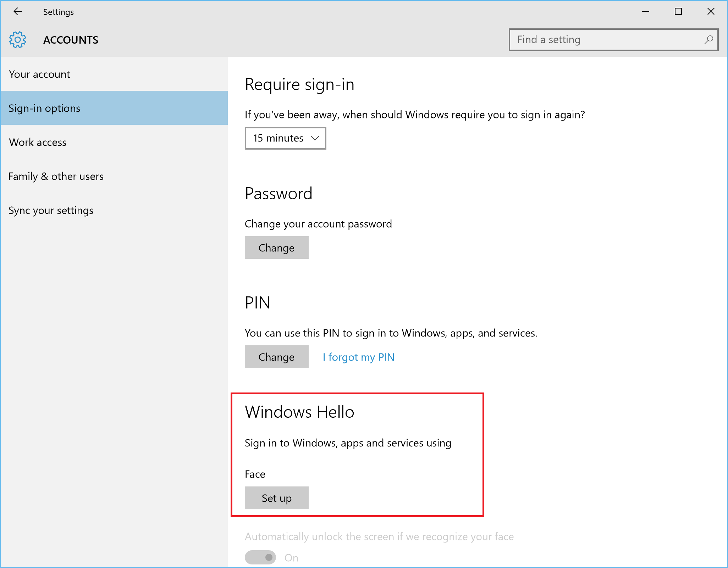Select Sign-in options in sidebar

coord(114,108)
